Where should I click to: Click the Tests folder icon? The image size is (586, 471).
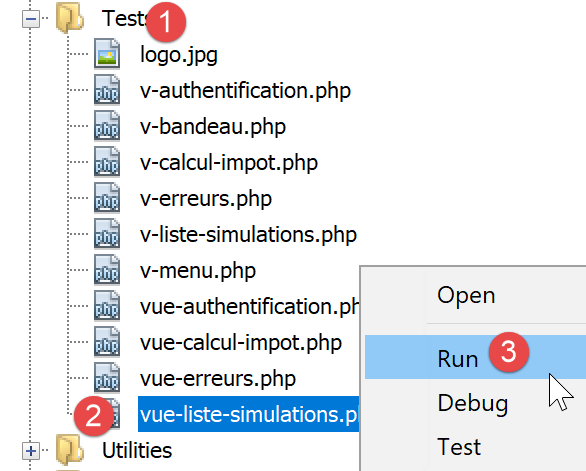click(x=70, y=17)
